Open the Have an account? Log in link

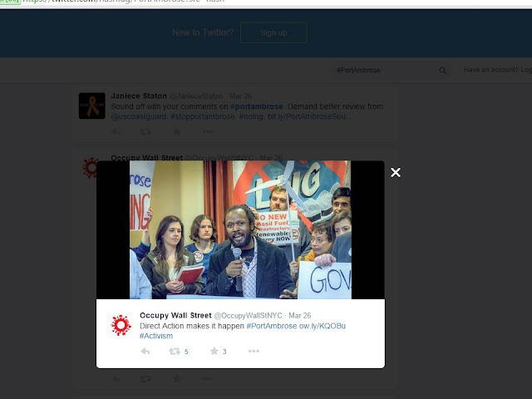tap(498, 70)
